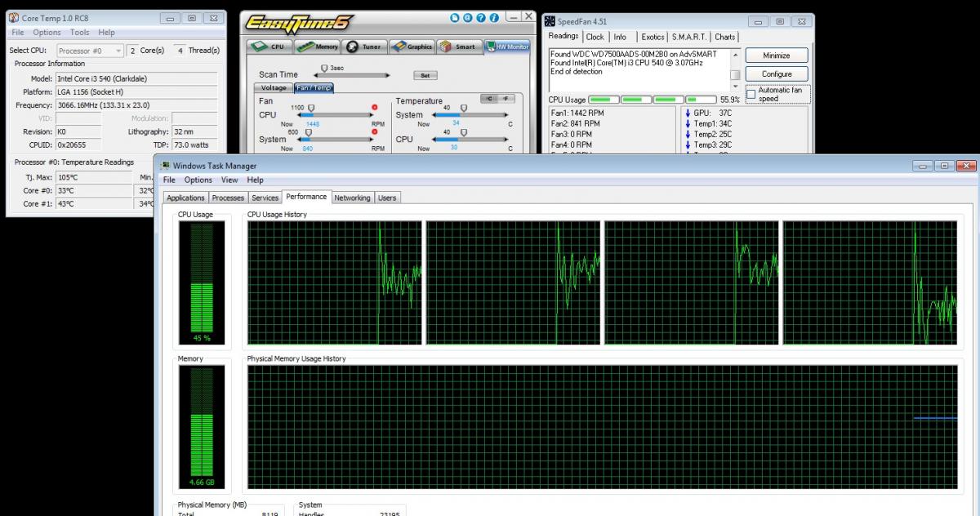Click the Model field Intel Core i3 540
Screen dimensions: 980x516
point(136,78)
